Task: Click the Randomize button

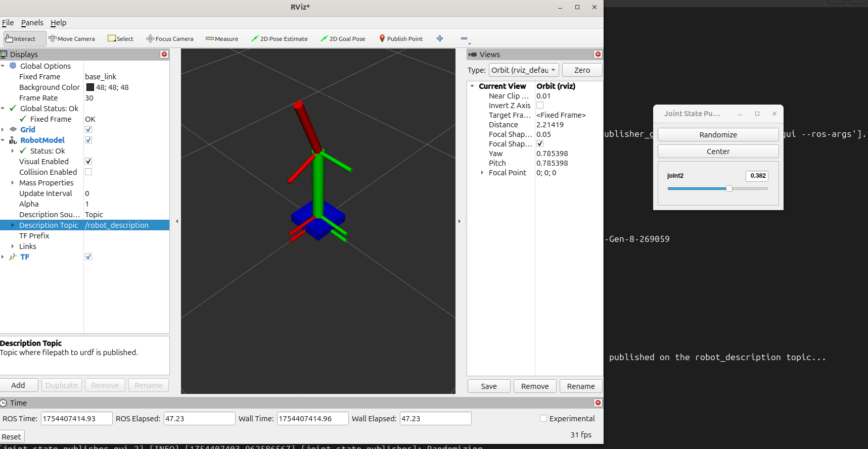Action: pyautogui.click(x=718, y=135)
